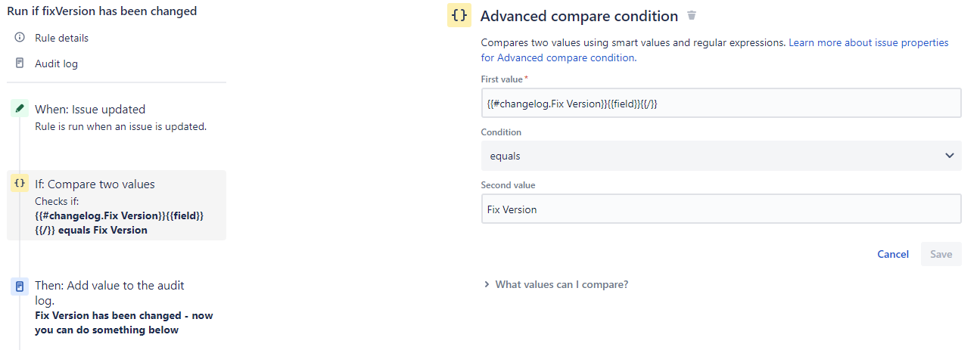Delete the condition using the trash icon
The height and width of the screenshot is (350, 980).
click(x=691, y=16)
